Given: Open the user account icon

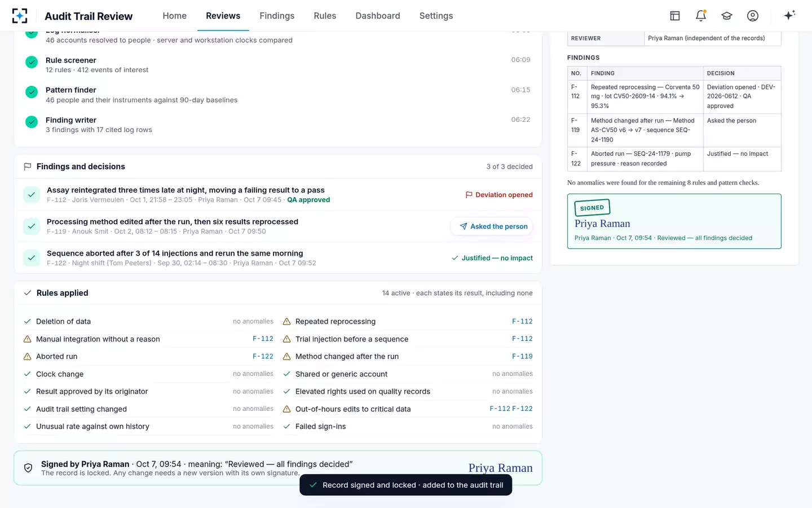Looking at the screenshot, I should [x=753, y=16].
